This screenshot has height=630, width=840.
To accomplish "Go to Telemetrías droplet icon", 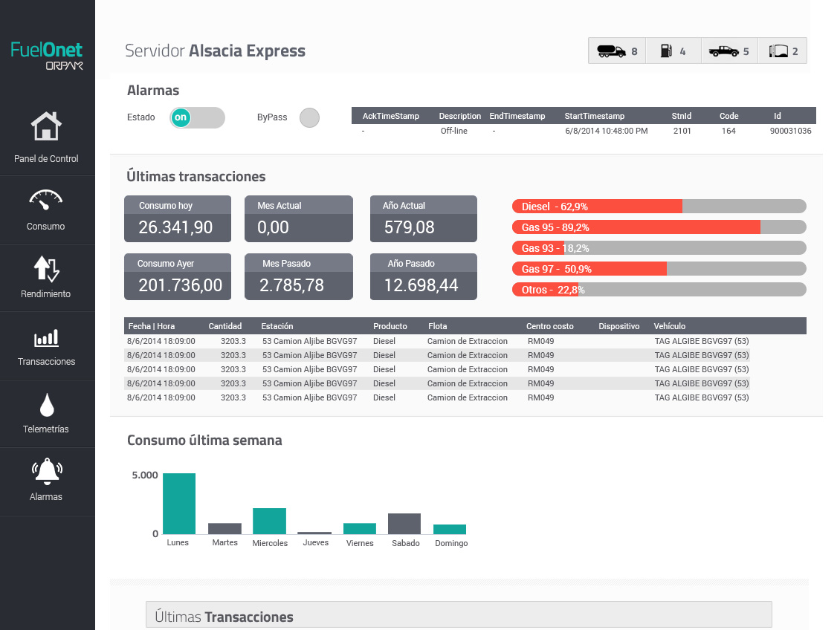I will [x=46, y=405].
